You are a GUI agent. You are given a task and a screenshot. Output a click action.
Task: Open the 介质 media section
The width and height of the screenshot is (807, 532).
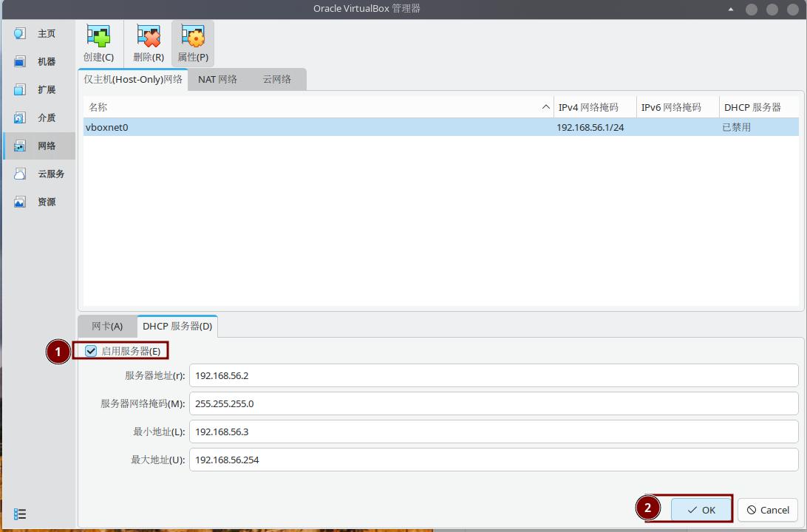[38, 117]
